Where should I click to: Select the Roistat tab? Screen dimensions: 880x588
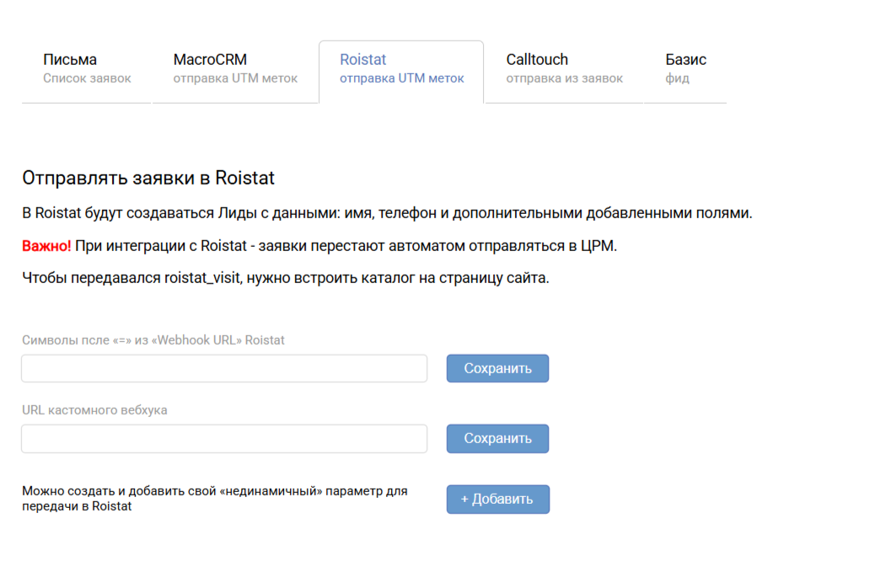[x=401, y=72]
